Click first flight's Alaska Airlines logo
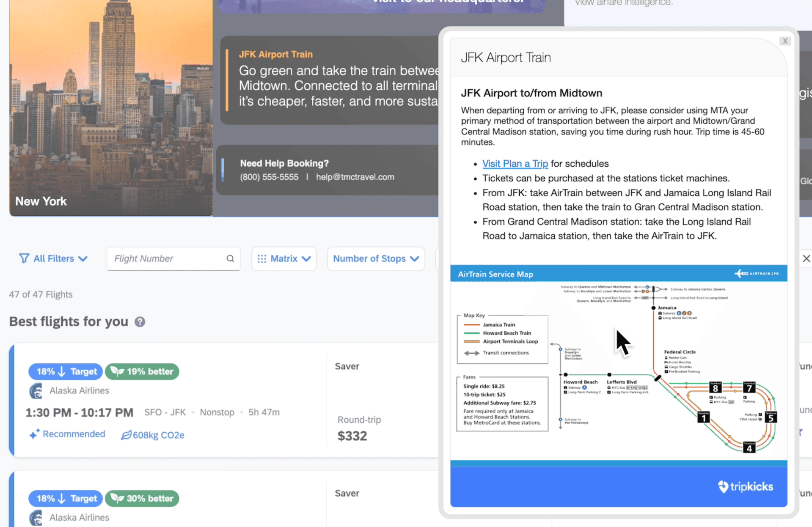This screenshot has width=812, height=527. [x=36, y=391]
